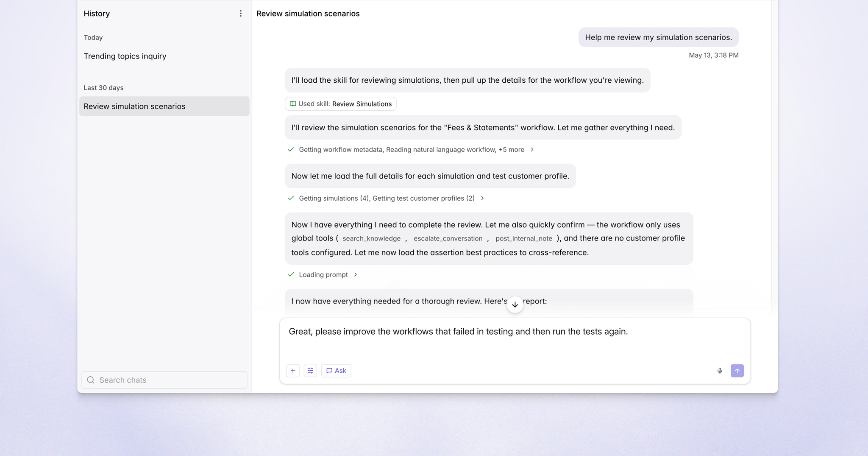868x456 pixels.
Task: Activate the microphone voice input icon
Action: [x=720, y=371]
